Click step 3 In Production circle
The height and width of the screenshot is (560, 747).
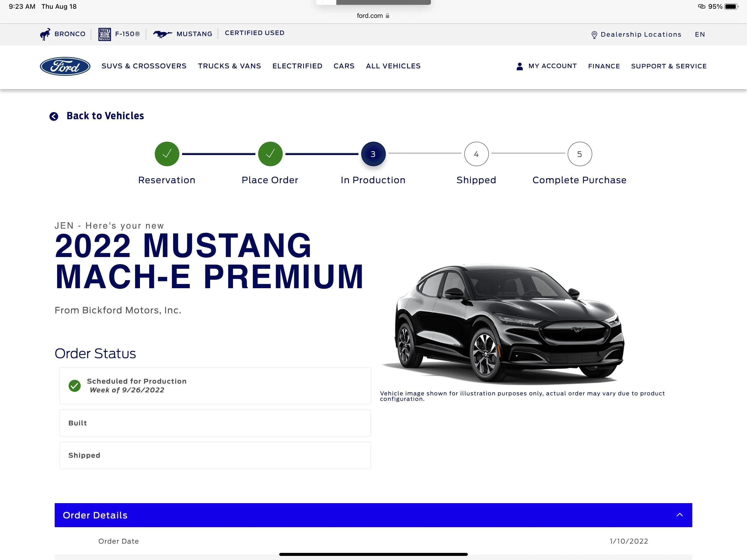click(x=373, y=154)
